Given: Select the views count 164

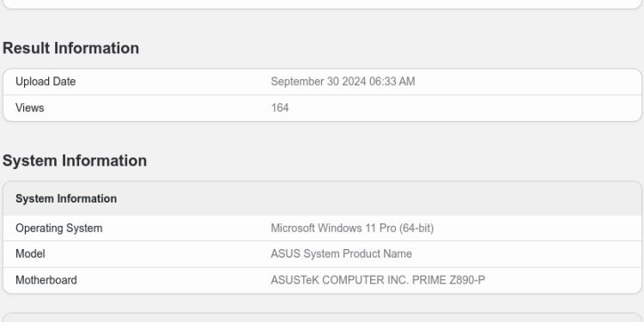Looking at the screenshot, I should [280, 107].
